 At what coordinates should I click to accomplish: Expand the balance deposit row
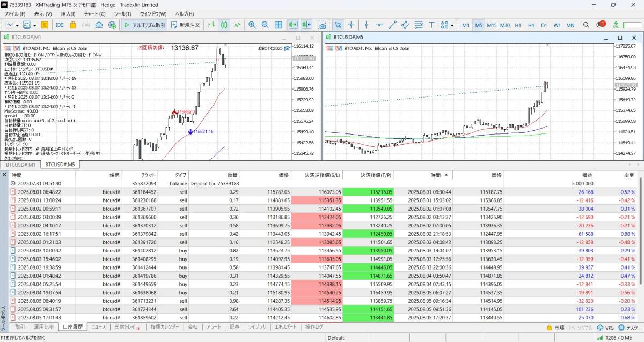click(x=13, y=183)
